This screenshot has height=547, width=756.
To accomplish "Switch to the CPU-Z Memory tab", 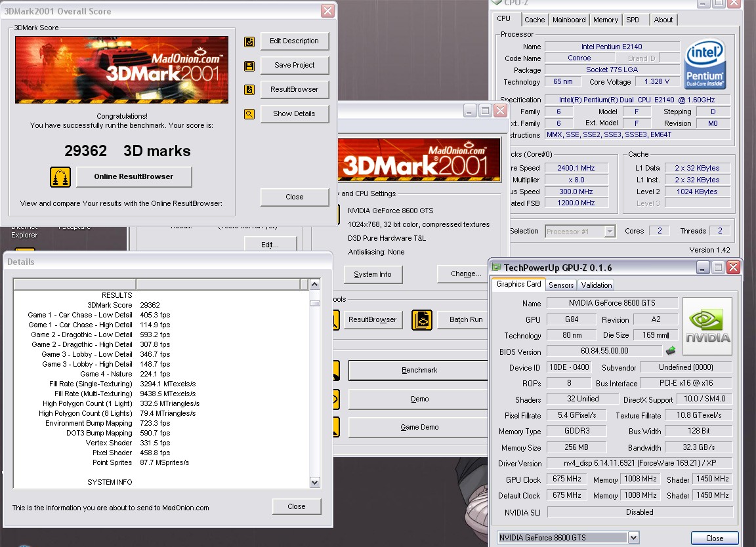I will coord(606,20).
